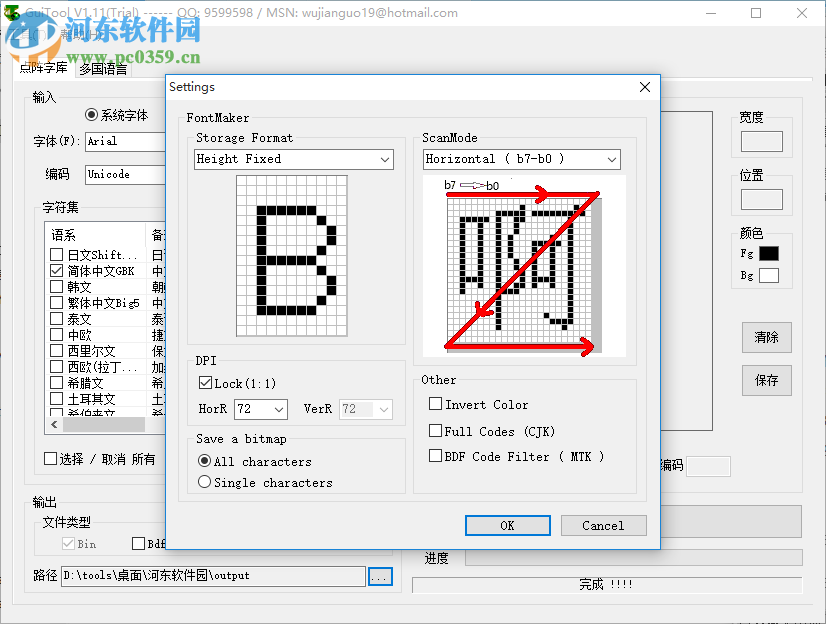826x624 pixels.
Task: Click the Fg foreground color swatch
Action: (769, 253)
